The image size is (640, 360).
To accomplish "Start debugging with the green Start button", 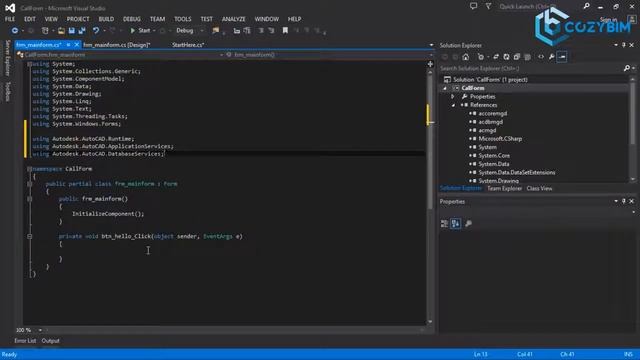I will 140,31.
